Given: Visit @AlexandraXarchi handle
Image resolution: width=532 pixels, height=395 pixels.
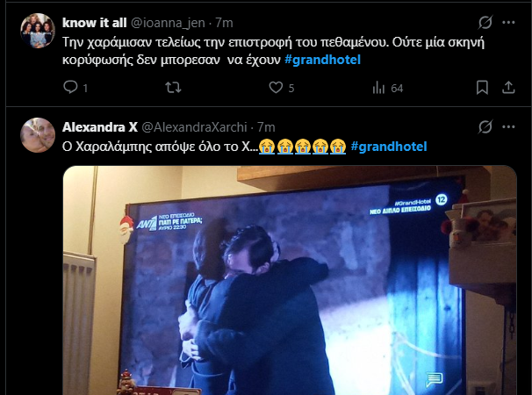Looking at the screenshot, I should point(194,127).
